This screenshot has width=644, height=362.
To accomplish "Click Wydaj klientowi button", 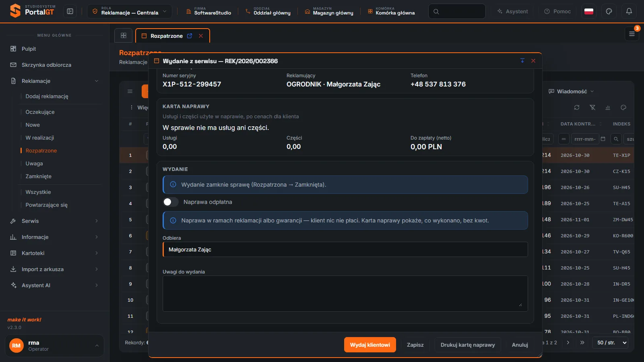I will click(370, 345).
